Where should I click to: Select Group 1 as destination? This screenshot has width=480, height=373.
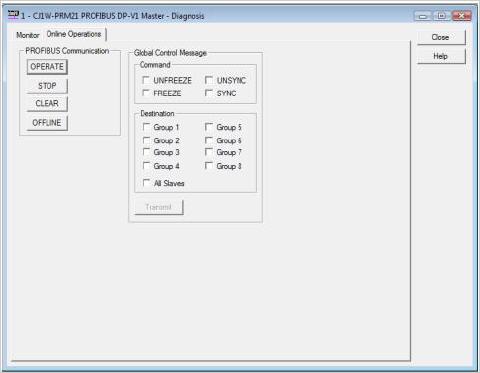[x=146, y=127]
